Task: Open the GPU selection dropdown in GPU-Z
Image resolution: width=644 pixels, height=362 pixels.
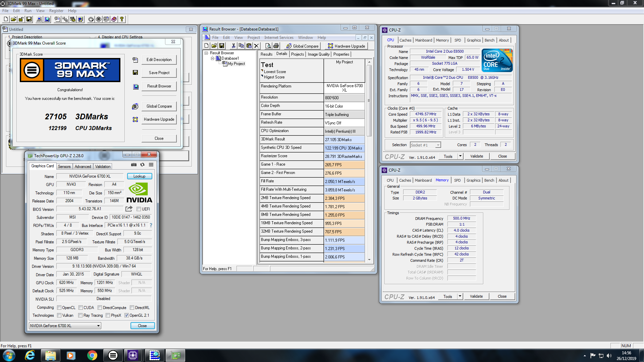Action: 65,326
